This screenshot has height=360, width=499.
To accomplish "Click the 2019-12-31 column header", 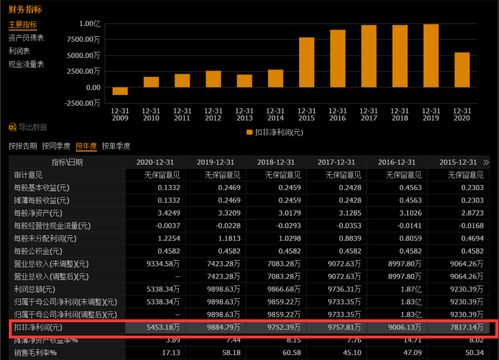I will 216,162.
